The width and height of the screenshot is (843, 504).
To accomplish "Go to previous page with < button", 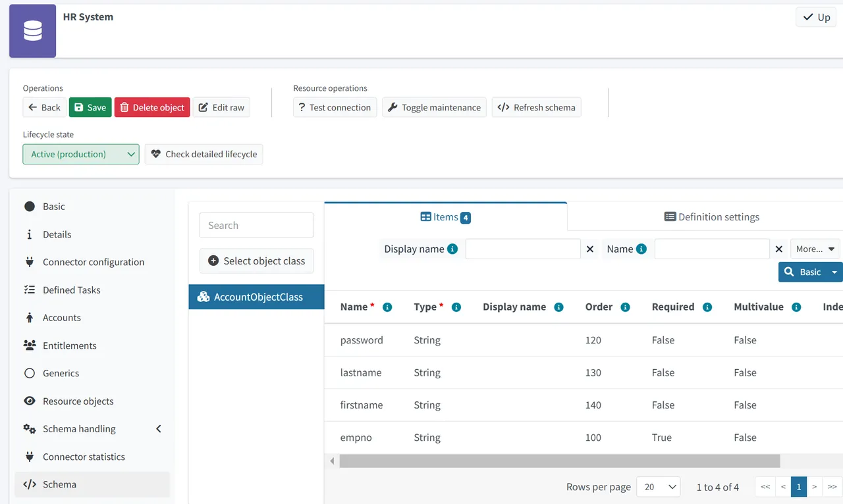I will point(783,487).
